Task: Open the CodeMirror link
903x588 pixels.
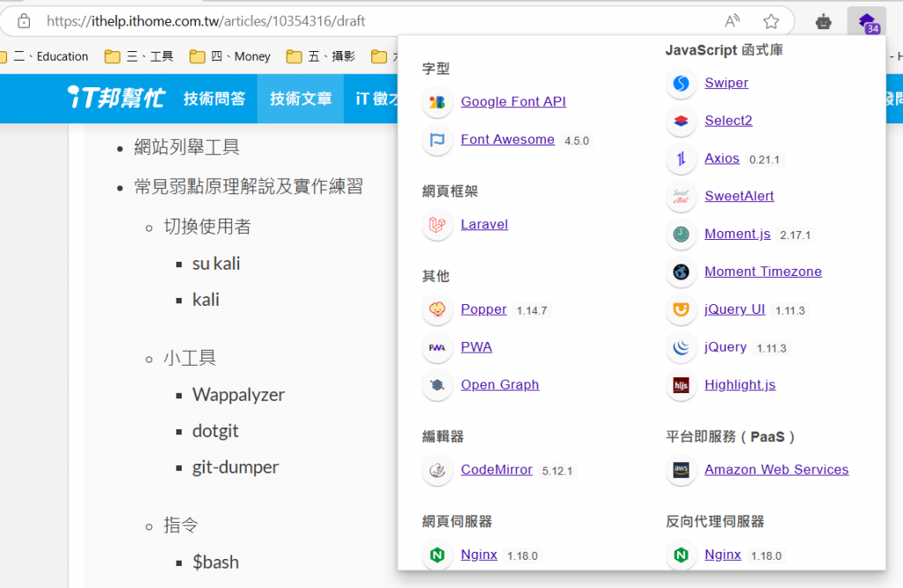Action: point(496,469)
